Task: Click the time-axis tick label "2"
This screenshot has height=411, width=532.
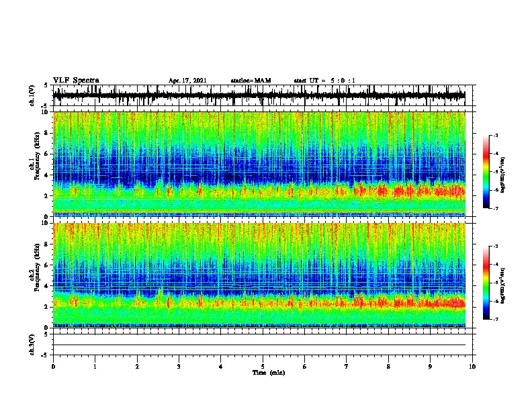Action: point(137,367)
